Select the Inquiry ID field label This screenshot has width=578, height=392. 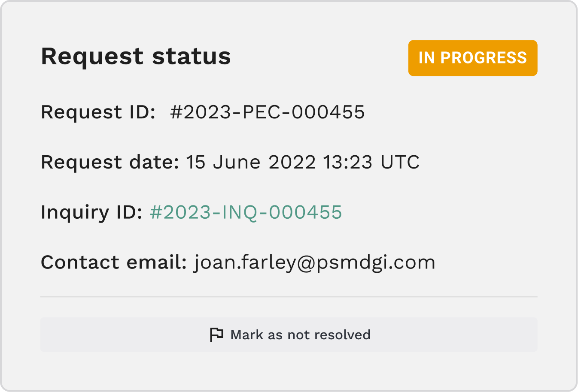click(x=91, y=212)
